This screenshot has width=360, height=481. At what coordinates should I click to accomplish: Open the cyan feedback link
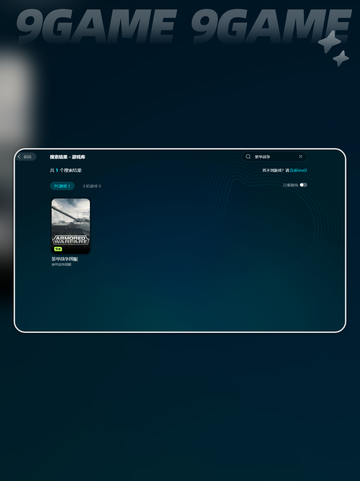[x=298, y=170]
